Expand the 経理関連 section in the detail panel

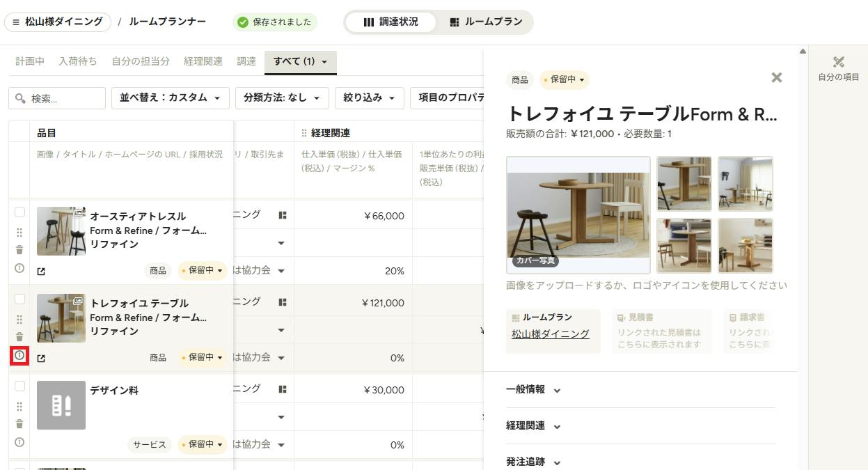tap(533, 425)
